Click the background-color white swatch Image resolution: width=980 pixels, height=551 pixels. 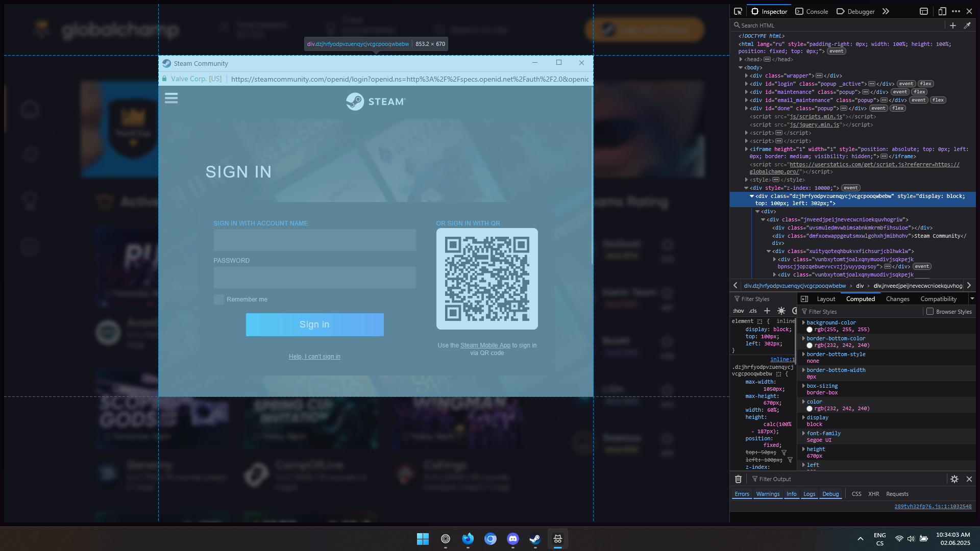pyautogui.click(x=810, y=330)
